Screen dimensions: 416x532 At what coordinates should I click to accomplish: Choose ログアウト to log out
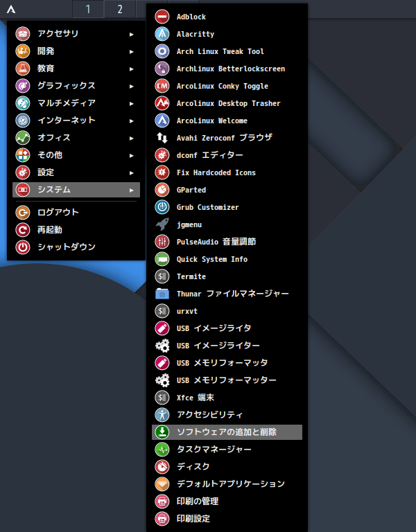(x=76, y=213)
